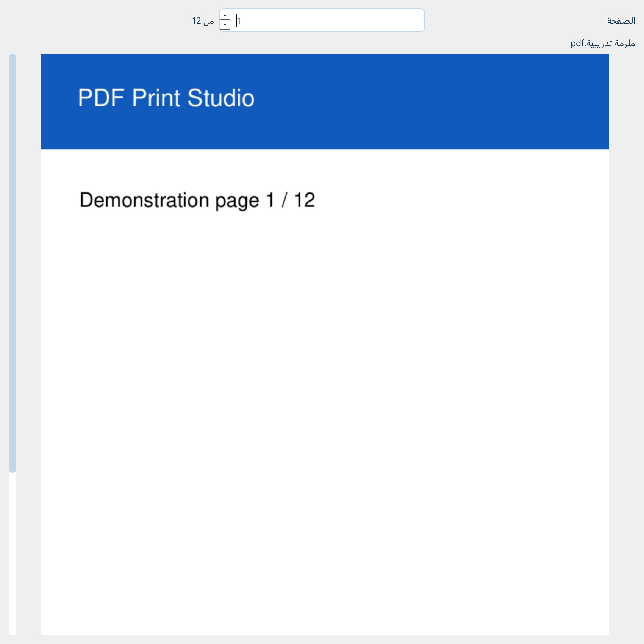This screenshot has height=644, width=644.
Task: Click 'Demonstration page 1 / 12' text
Action: pos(197,200)
